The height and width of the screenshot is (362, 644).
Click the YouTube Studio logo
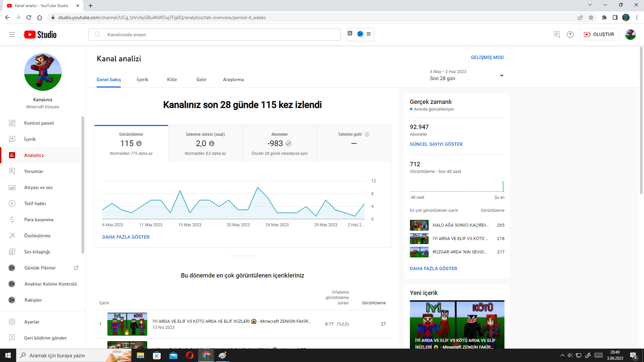(x=40, y=35)
